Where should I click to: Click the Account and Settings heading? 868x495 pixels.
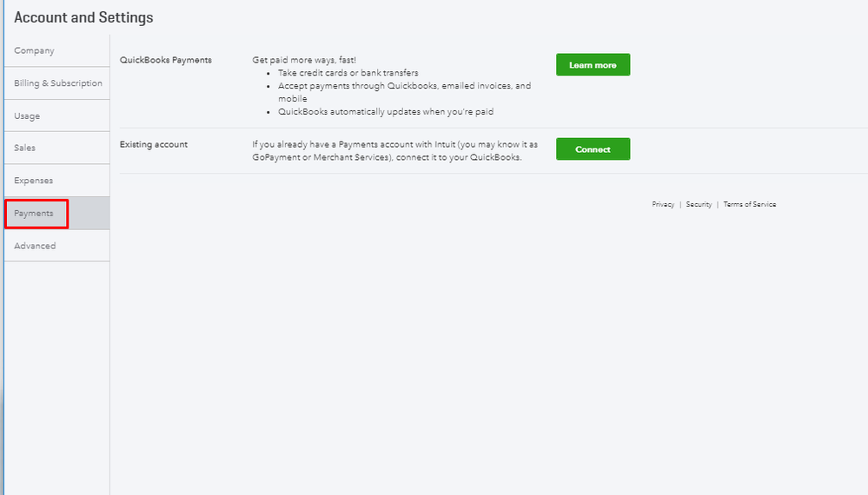[83, 17]
